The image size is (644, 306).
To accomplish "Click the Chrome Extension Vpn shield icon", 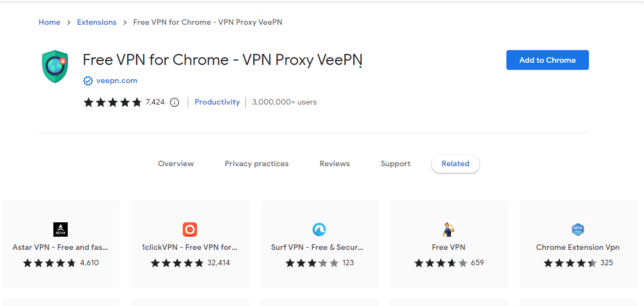I will pos(578,229).
